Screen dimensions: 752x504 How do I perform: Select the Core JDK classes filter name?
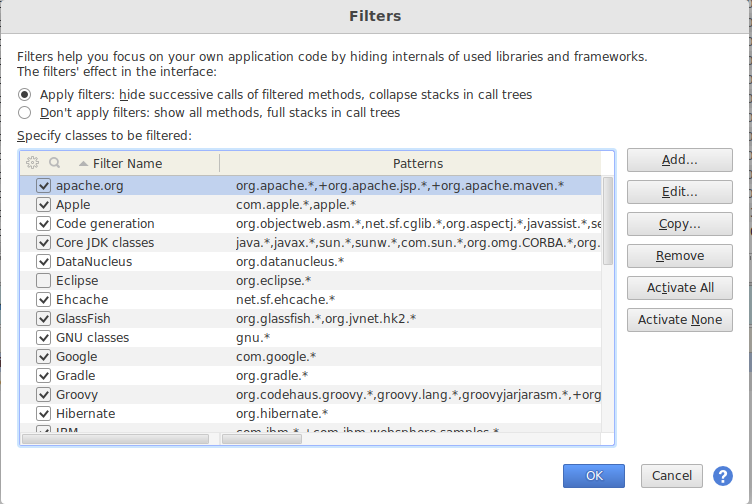tap(105, 243)
